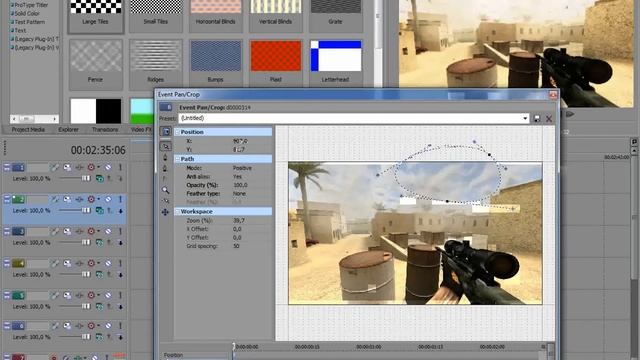Make track 3 a compositing child

point(121,243)
